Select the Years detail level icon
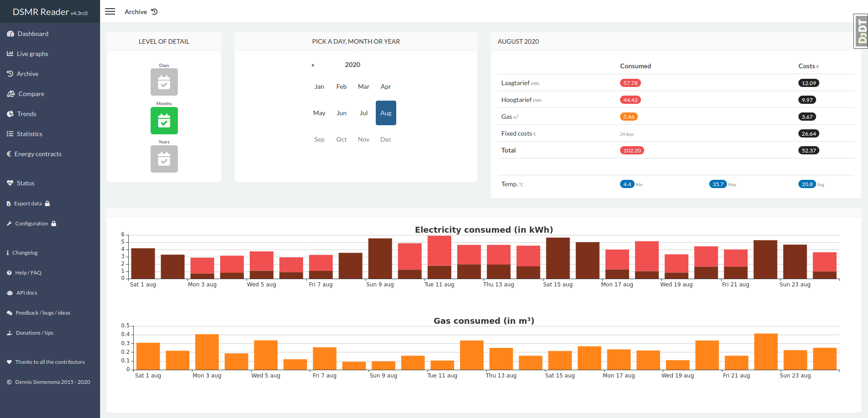Image resolution: width=868 pixels, height=418 pixels. (164, 159)
